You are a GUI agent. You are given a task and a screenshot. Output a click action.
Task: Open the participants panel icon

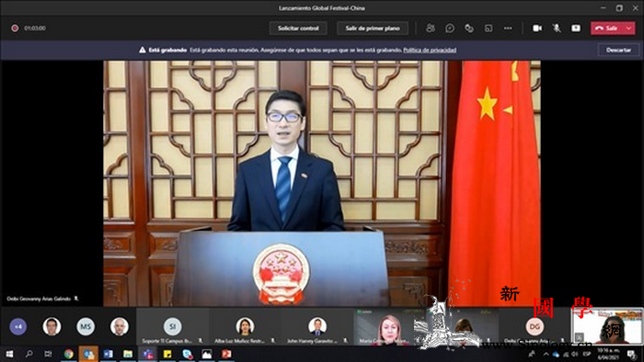click(431, 28)
